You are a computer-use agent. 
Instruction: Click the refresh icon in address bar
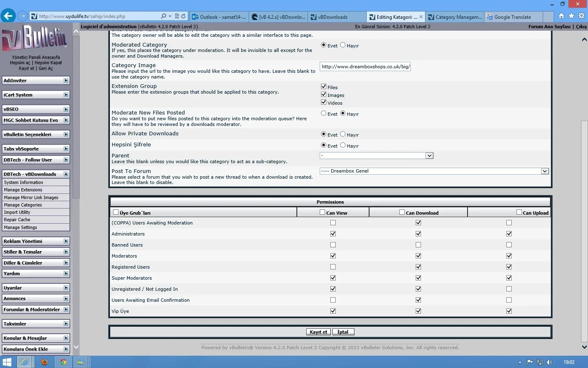tap(183, 16)
